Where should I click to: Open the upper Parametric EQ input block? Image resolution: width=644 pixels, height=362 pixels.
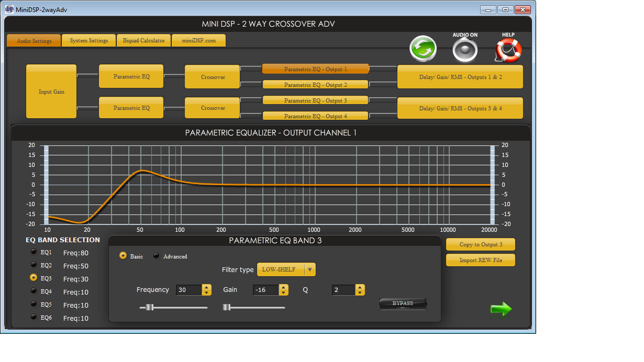(x=131, y=76)
